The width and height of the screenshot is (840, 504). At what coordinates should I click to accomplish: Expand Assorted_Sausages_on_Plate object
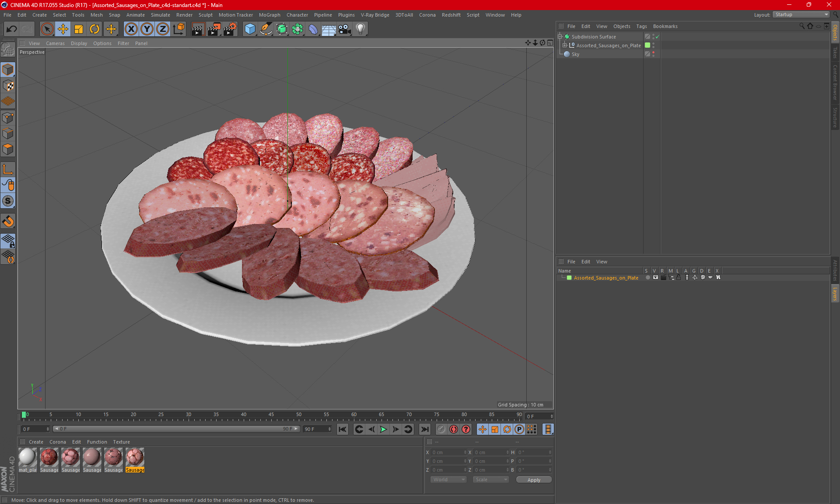click(565, 45)
